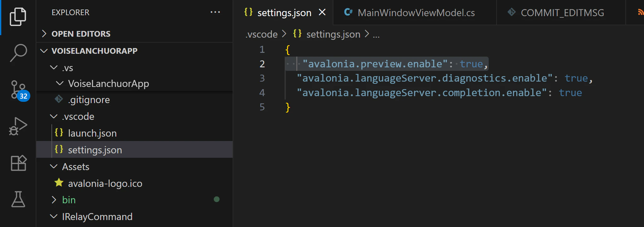Click the settings.json breadcrumb segment
The height and width of the screenshot is (227, 644).
pos(333,34)
